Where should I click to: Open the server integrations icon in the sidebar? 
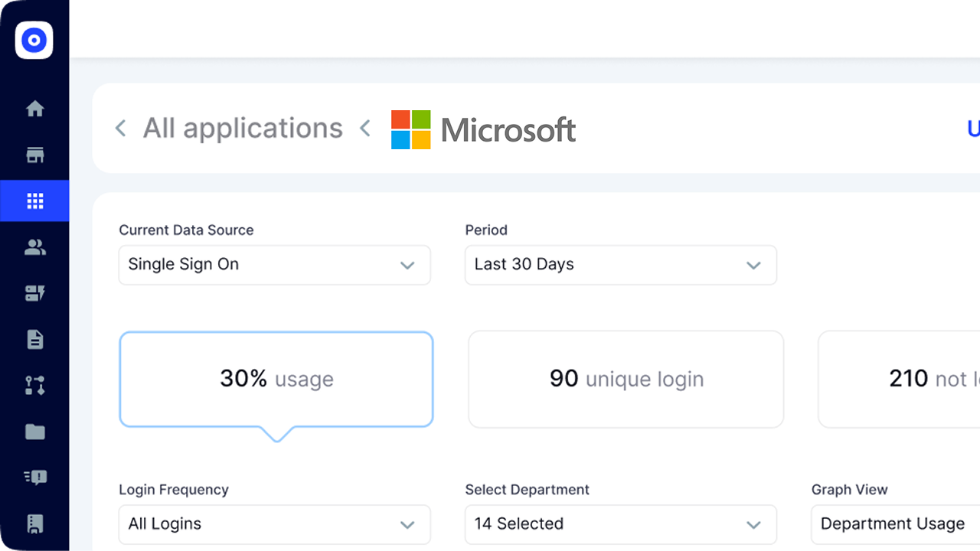(34, 293)
